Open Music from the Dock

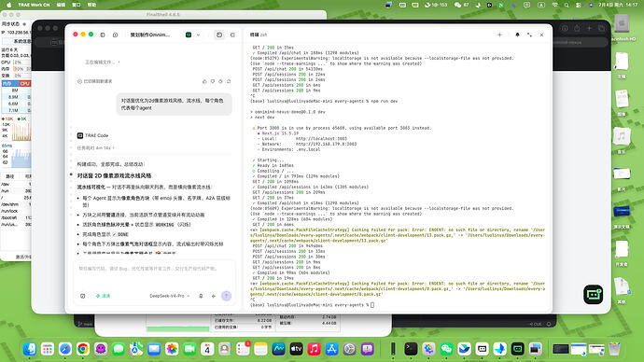coord(314,349)
